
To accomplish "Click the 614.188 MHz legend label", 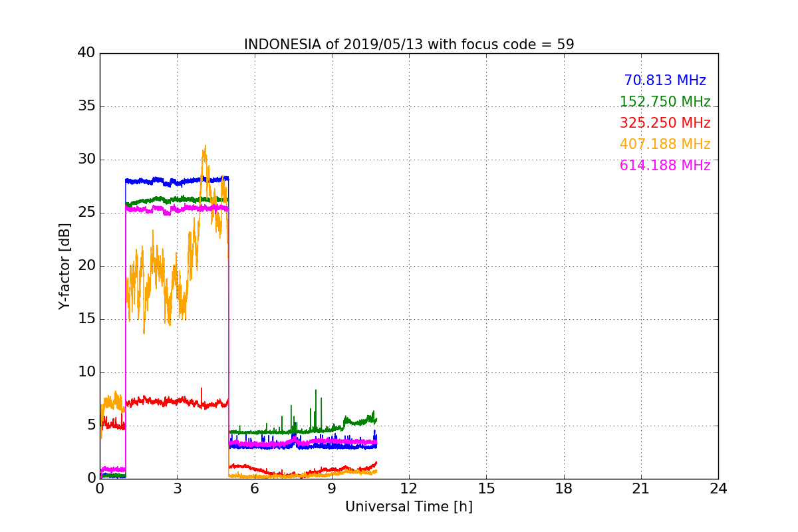I will pos(665,166).
